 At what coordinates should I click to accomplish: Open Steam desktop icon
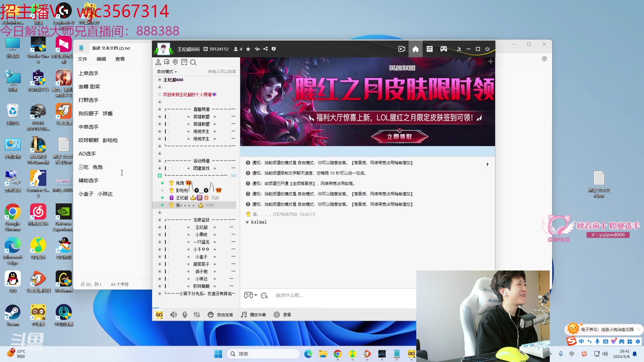[13, 315]
